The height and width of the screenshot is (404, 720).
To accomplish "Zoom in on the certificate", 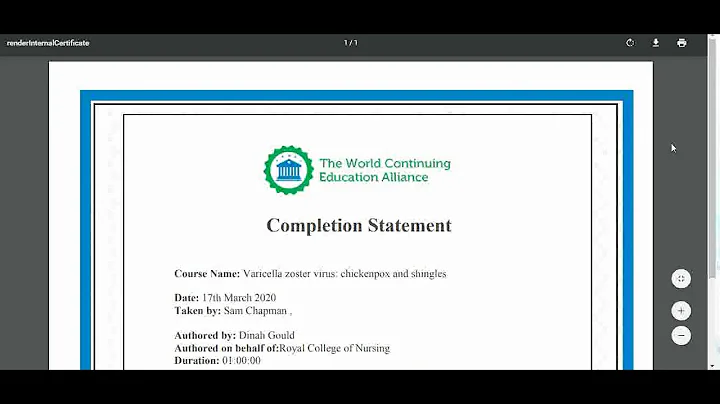I will click(681, 311).
